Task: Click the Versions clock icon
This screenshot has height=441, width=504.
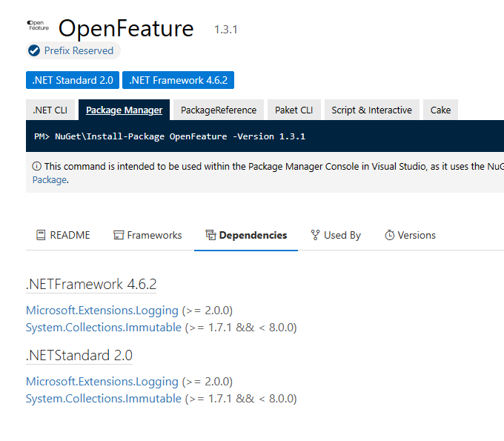Action: [x=390, y=235]
